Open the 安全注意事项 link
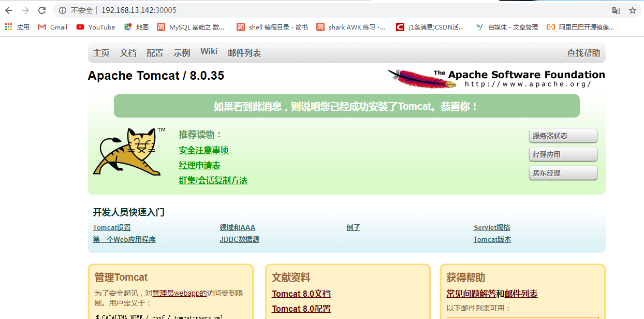This screenshot has height=319, width=644. pyautogui.click(x=203, y=150)
